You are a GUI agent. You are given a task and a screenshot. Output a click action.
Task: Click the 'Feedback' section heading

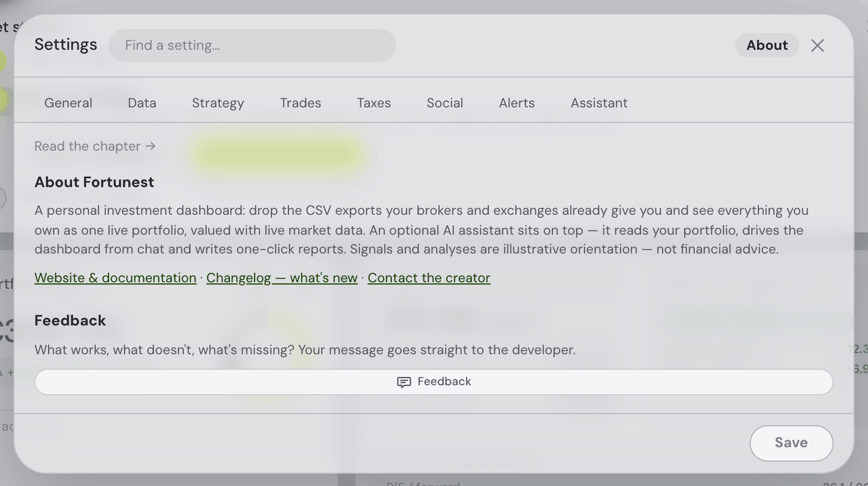(70, 320)
